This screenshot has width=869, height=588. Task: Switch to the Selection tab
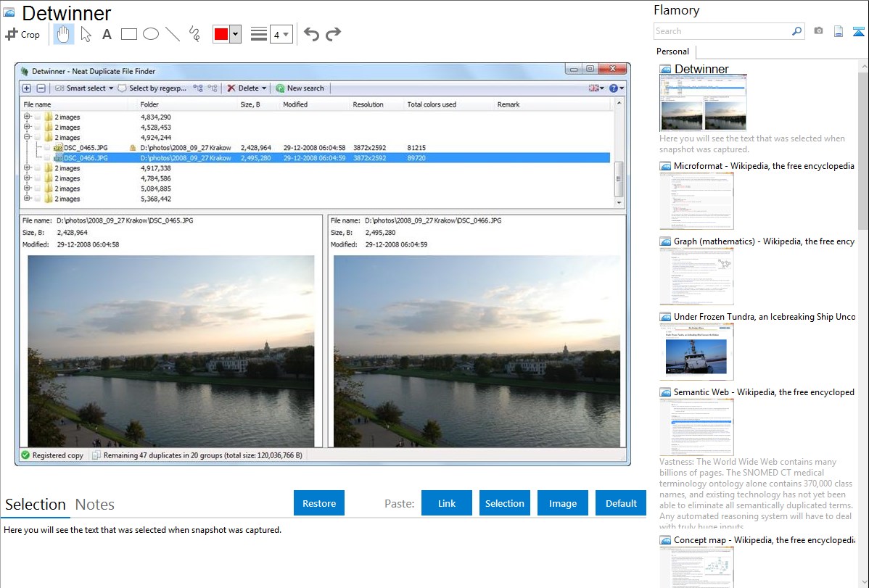pos(36,505)
